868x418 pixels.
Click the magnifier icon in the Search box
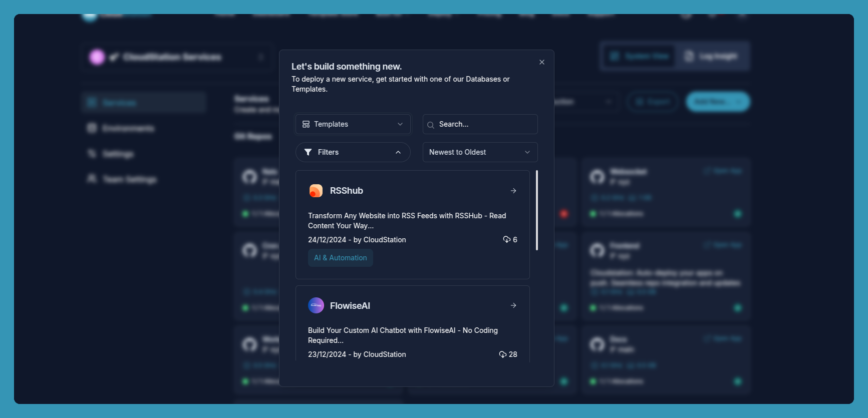[x=431, y=125]
